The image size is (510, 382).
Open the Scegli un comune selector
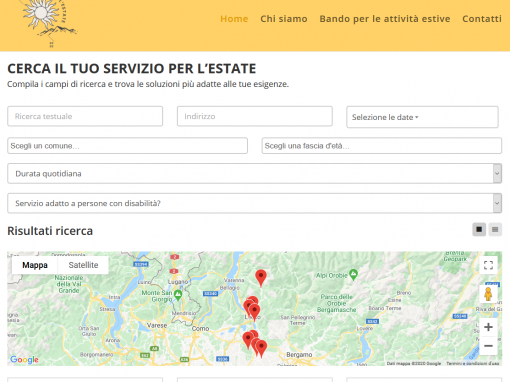[127, 146]
